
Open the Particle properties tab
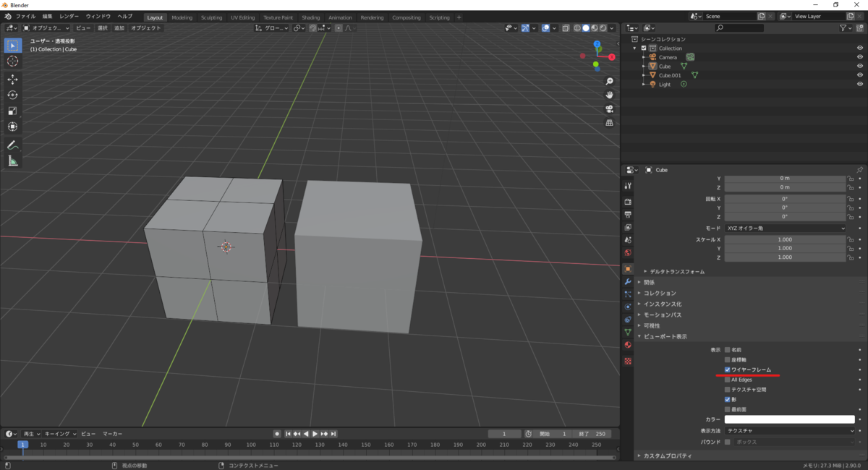628,294
